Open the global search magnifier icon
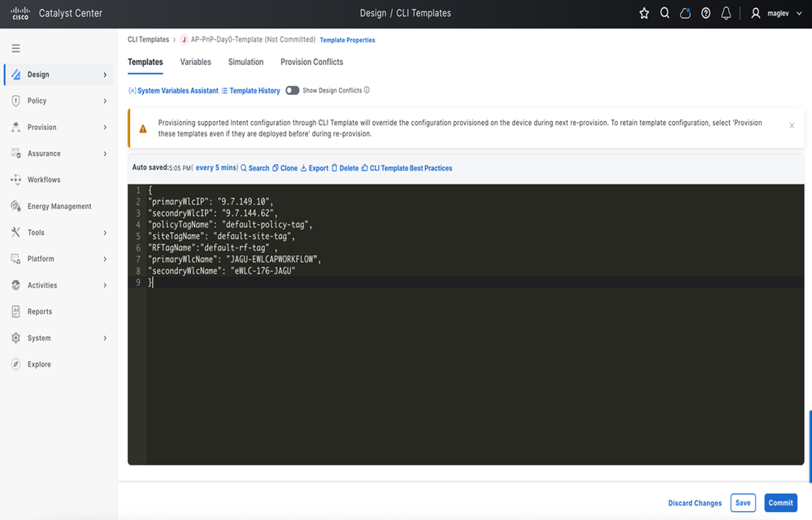 [x=664, y=13]
